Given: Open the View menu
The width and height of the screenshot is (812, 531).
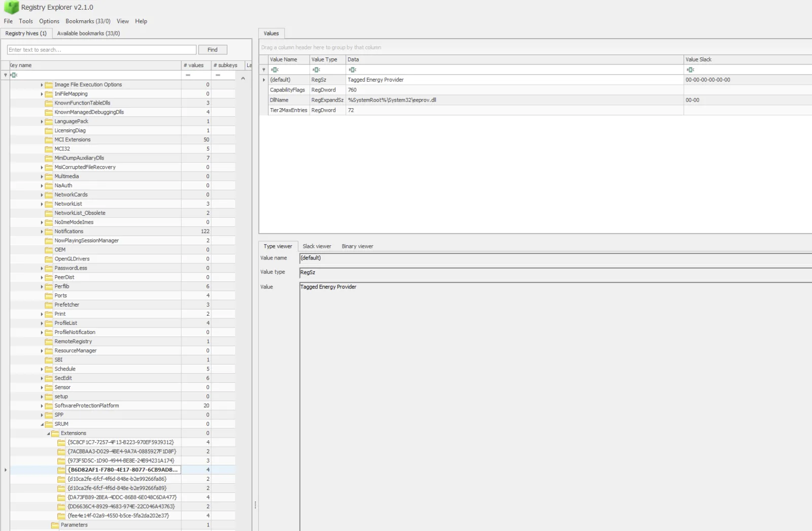Looking at the screenshot, I should coord(123,21).
